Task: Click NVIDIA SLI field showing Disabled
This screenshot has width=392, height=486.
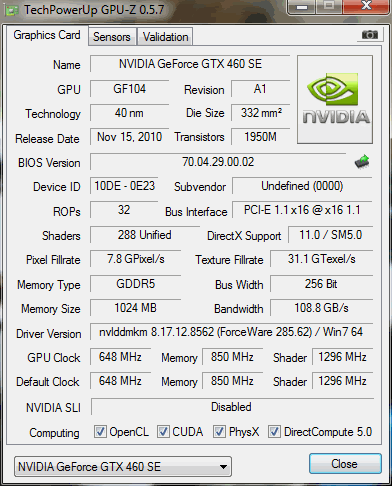Action: click(x=232, y=407)
